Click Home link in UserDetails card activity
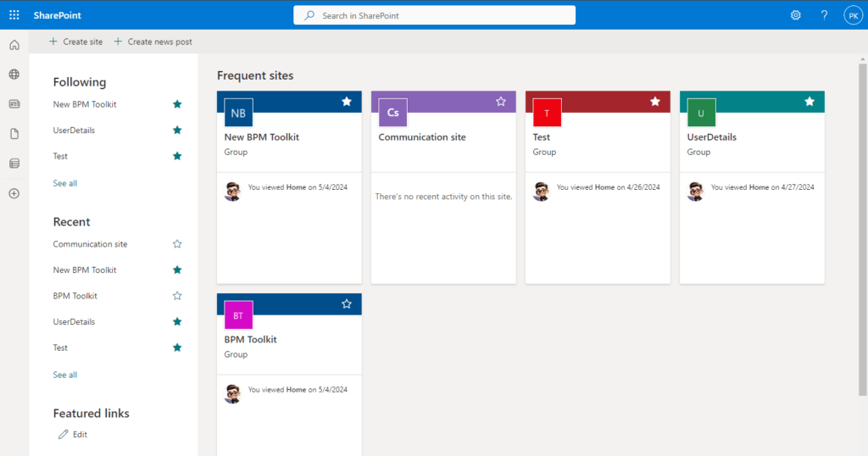 tap(759, 187)
